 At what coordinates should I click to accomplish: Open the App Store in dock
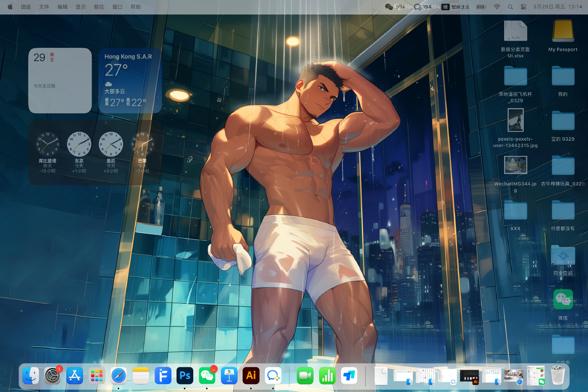74,376
